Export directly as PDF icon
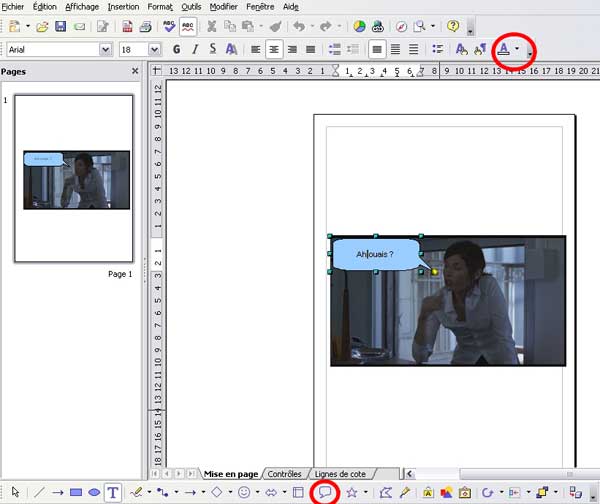Screen dimensions: 600x504 point(127,26)
